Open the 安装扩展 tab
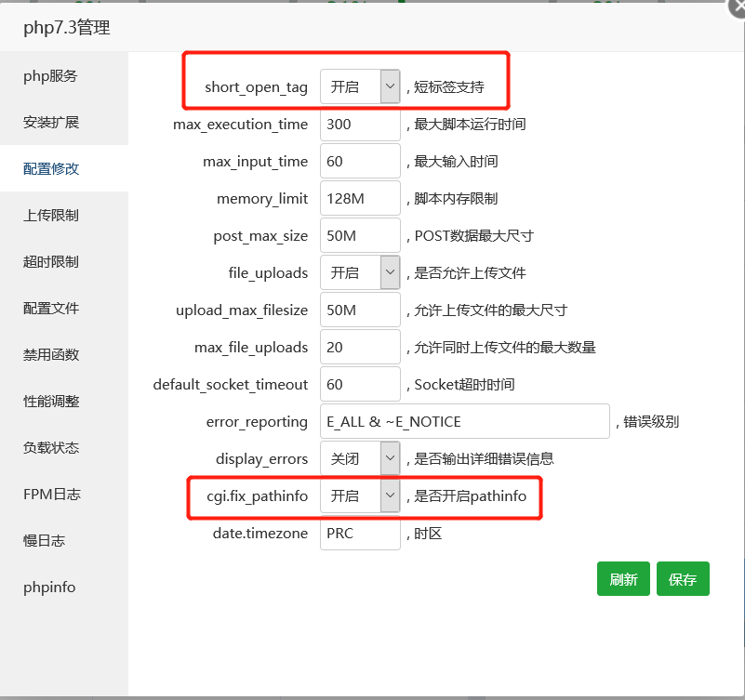This screenshot has height=700, width=745. click(x=51, y=123)
